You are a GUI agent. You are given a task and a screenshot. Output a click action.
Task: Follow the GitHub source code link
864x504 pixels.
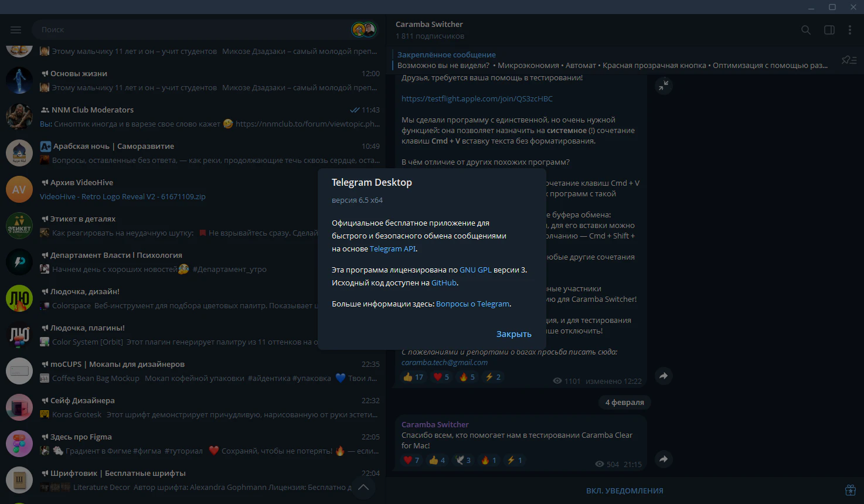coord(444,282)
